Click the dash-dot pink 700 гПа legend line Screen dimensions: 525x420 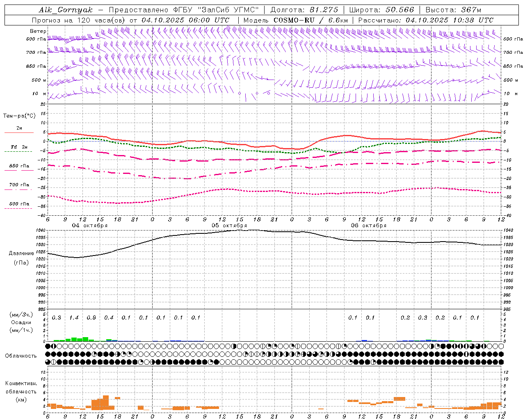click(x=18, y=189)
